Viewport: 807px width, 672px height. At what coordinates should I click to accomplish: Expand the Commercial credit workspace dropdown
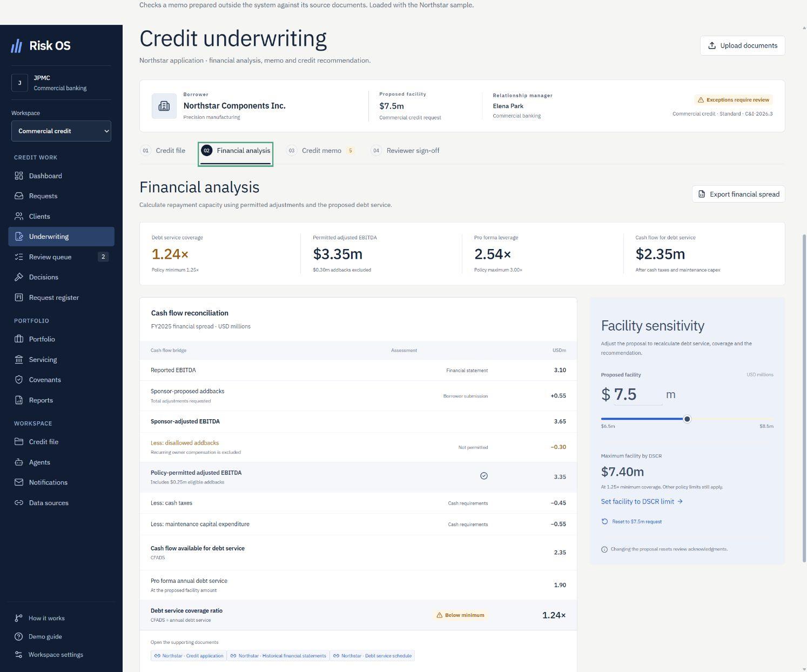61,131
